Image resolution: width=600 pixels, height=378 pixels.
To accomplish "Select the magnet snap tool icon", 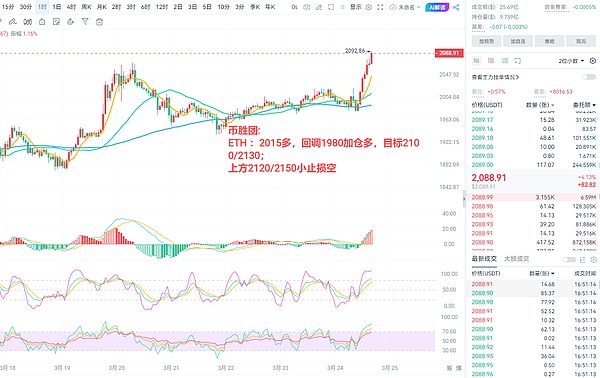I will [28, 22].
